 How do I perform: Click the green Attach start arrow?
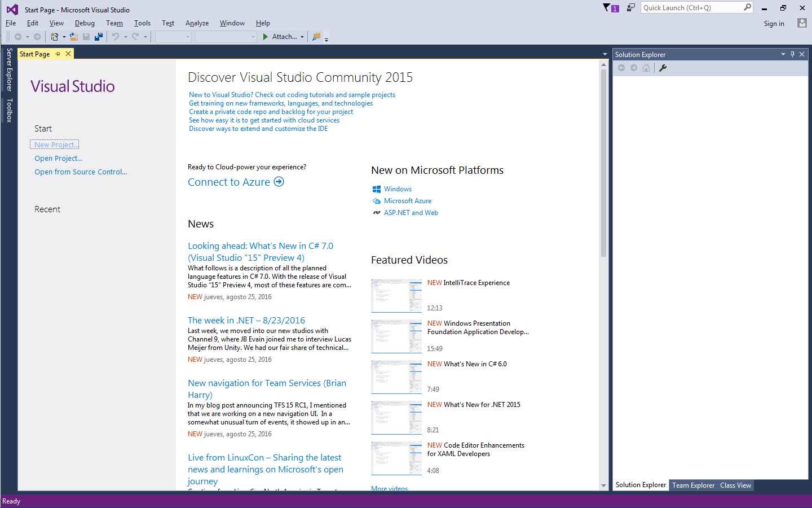coord(266,37)
